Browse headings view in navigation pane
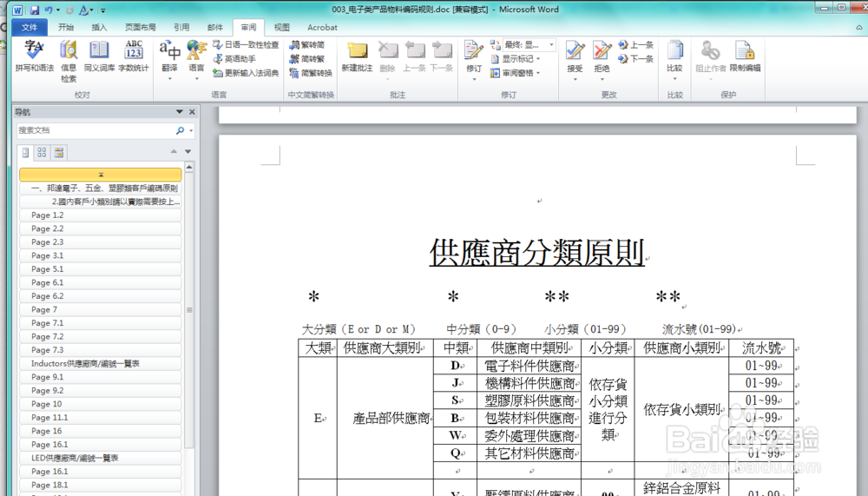This screenshot has width=868, height=496. (25, 152)
